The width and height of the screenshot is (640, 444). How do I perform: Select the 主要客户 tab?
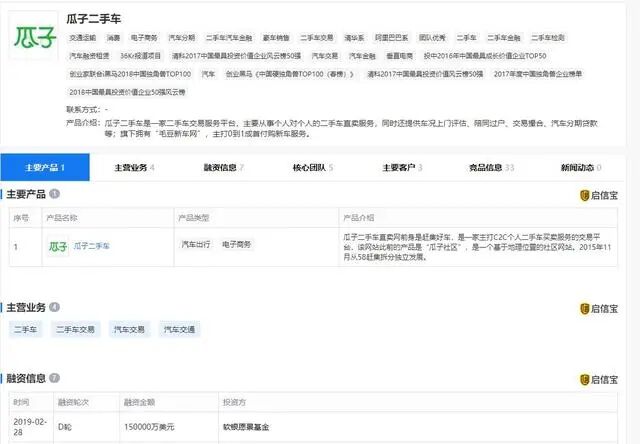[402, 168]
